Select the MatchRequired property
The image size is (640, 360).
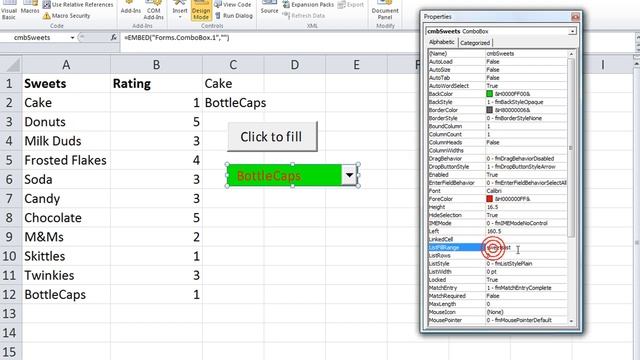498,296
